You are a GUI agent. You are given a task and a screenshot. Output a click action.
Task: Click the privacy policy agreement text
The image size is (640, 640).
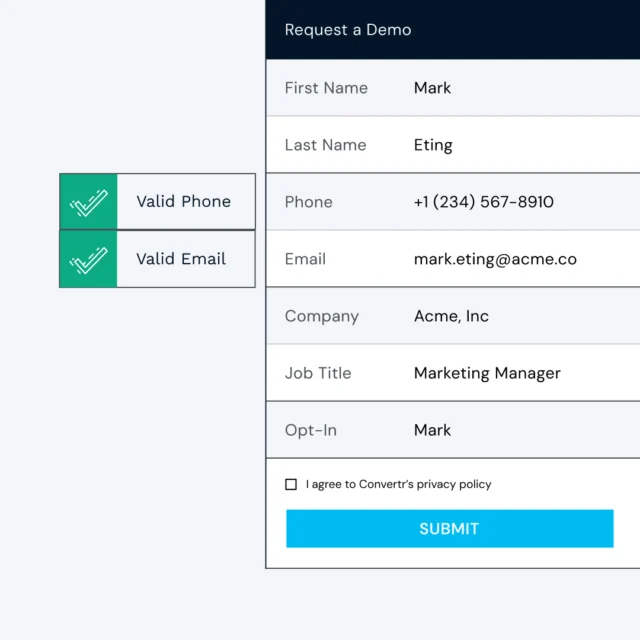pos(399,484)
